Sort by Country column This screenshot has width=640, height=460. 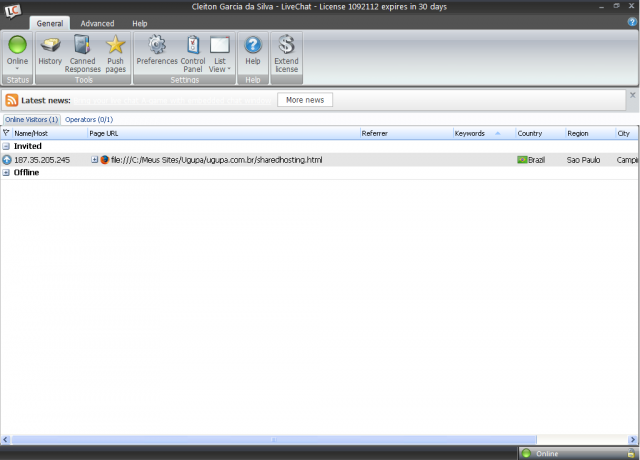click(x=540, y=133)
